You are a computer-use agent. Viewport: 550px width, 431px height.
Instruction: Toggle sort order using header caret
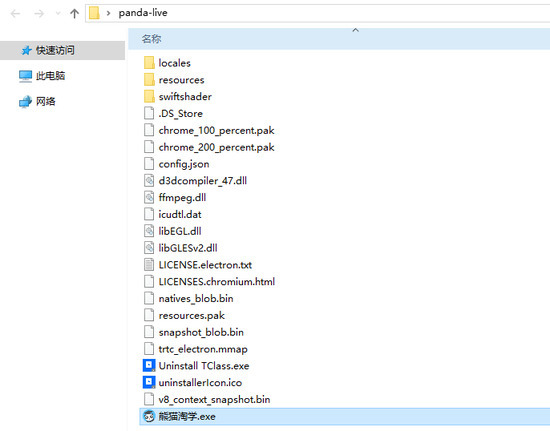355,30
